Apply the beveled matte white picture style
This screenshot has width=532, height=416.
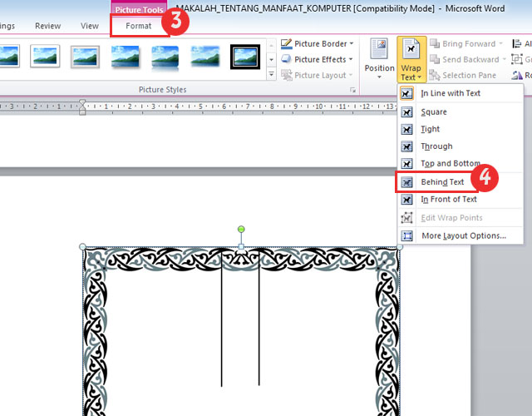(85, 57)
